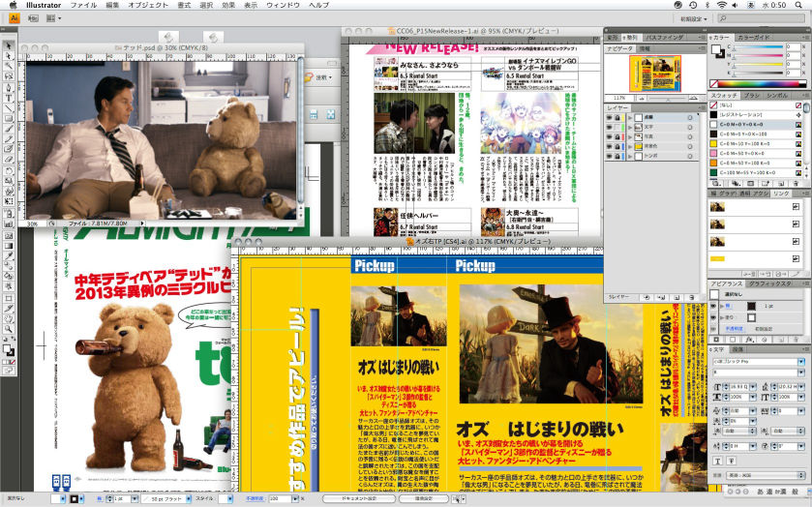Toggle the lock on the 写真 layer

coord(617,136)
